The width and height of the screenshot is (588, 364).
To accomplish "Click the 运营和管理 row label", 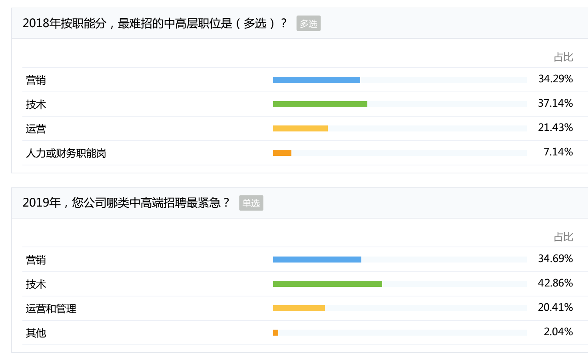I will (51, 309).
